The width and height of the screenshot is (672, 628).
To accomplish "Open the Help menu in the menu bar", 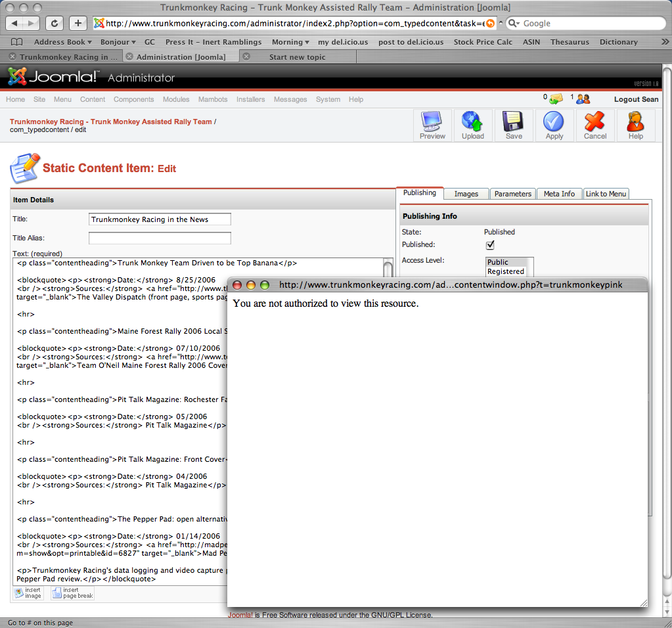I will click(356, 99).
